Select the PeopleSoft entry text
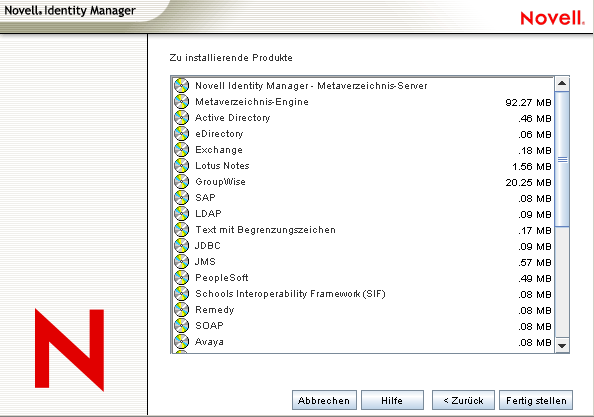 click(222, 278)
